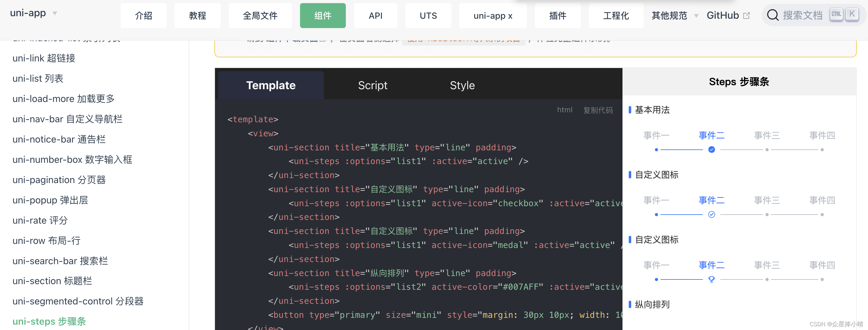Open uni-rate 评分 sidebar entry
The width and height of the screenshot is (868, 330).
pyautogui.click(x=40, y=220)
